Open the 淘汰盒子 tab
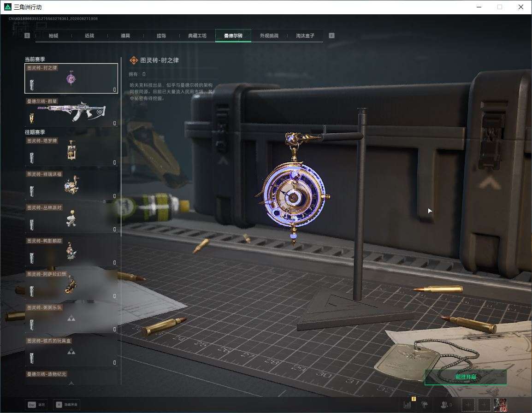 305,35
